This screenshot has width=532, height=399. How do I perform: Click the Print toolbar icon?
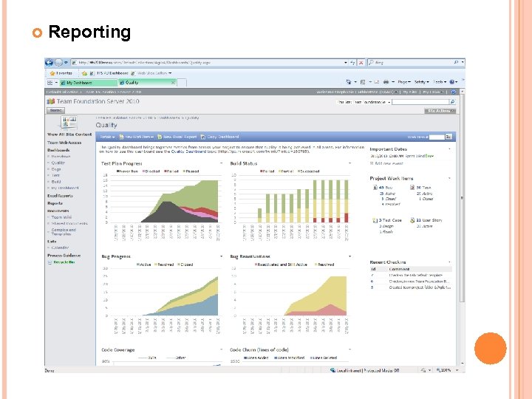386,82
